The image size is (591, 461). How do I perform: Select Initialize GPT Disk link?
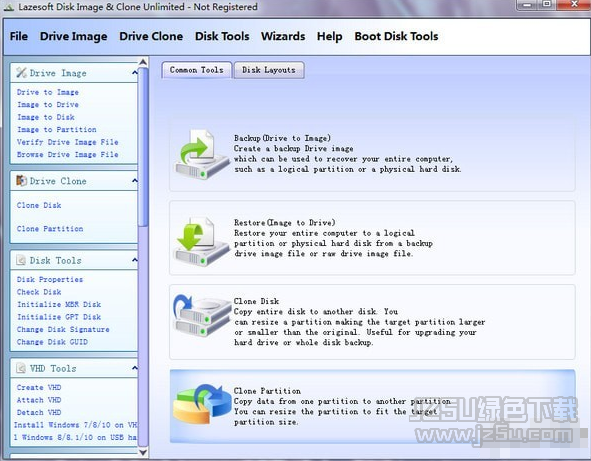59,317
